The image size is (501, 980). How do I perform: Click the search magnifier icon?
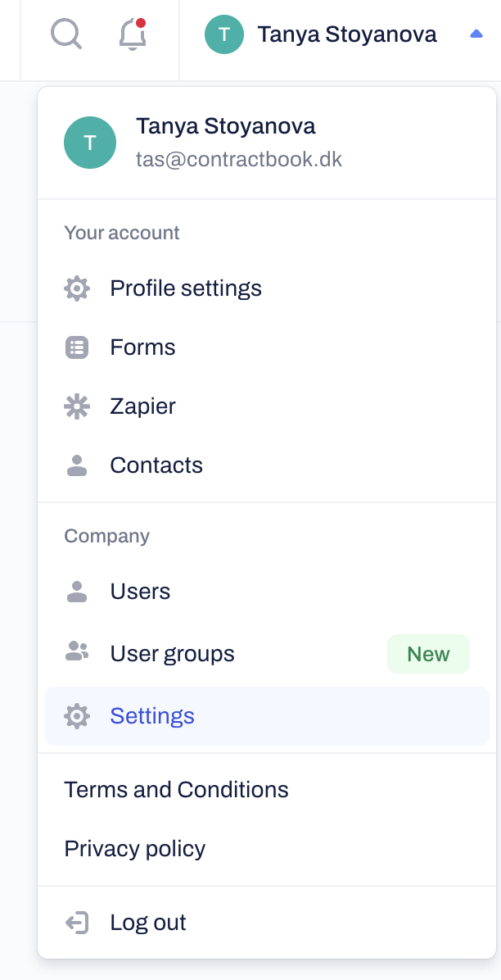(65, 34)
